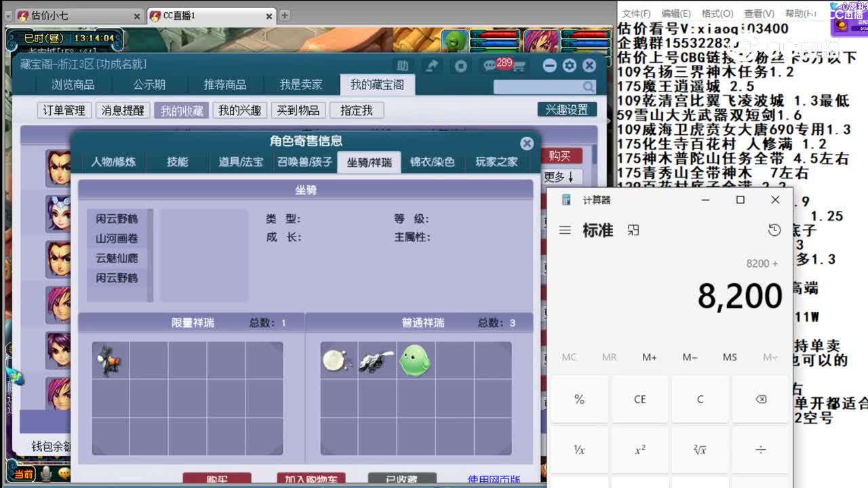Click Calculator reciprocal 1/x key
Screen dimensions: 868x488
[x=579, y=449]
